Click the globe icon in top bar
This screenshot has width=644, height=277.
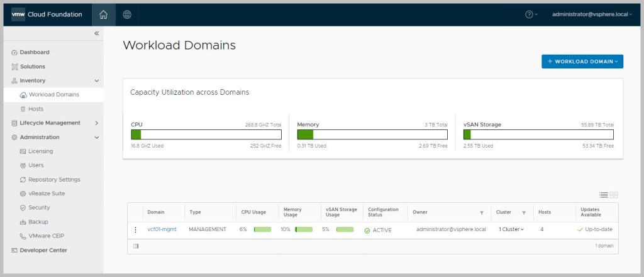(x=127, y=14)
